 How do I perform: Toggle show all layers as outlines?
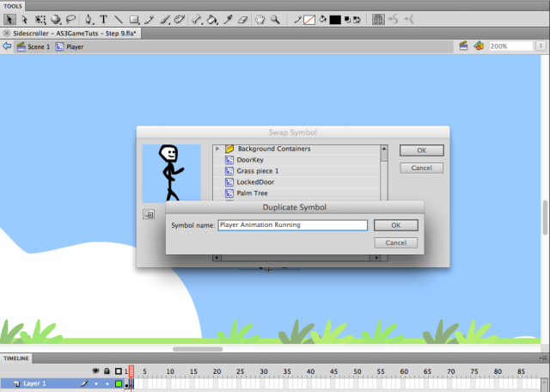[x=119, y=371]
